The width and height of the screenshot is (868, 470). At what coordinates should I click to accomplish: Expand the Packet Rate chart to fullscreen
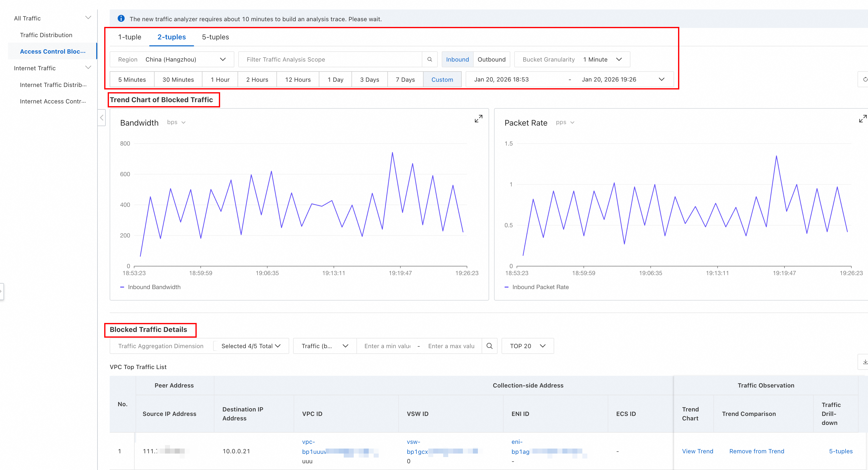tap(862, 119)
